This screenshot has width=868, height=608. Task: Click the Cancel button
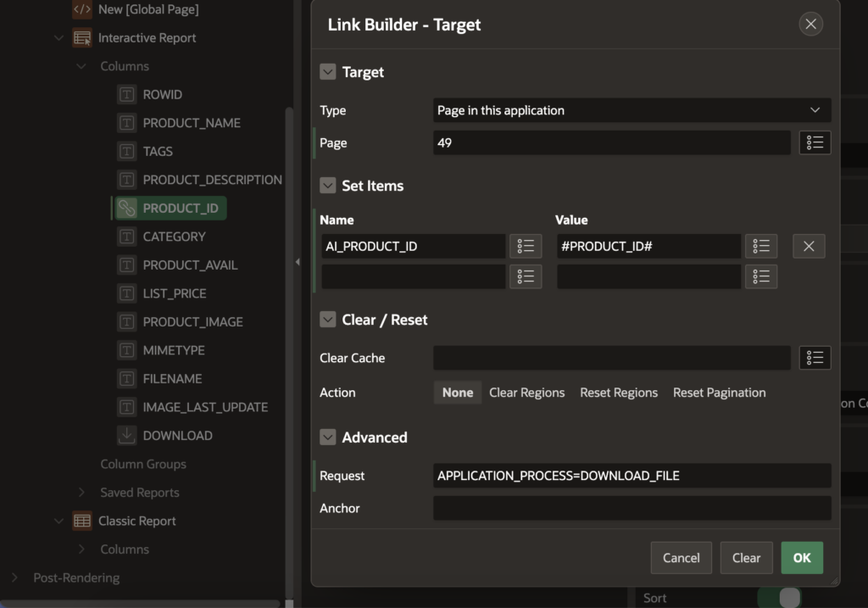pos(681,558)
